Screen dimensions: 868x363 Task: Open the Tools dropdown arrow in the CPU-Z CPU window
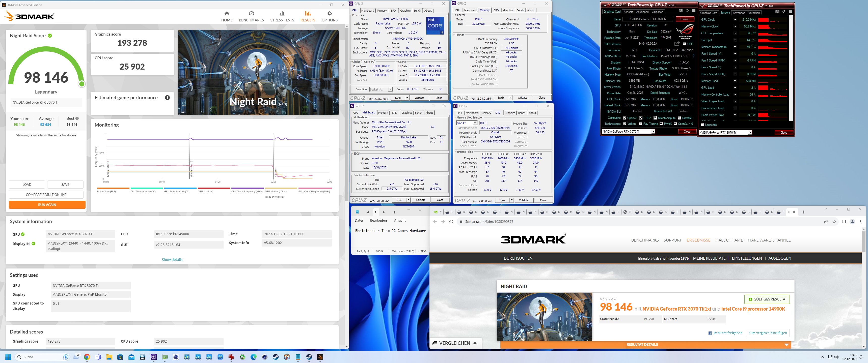click(x=407, y=98)
